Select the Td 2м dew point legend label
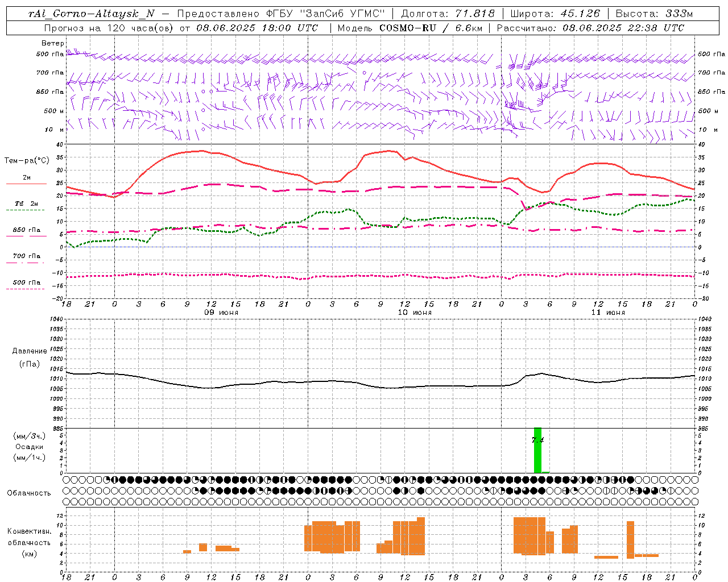 coord(27,203)
